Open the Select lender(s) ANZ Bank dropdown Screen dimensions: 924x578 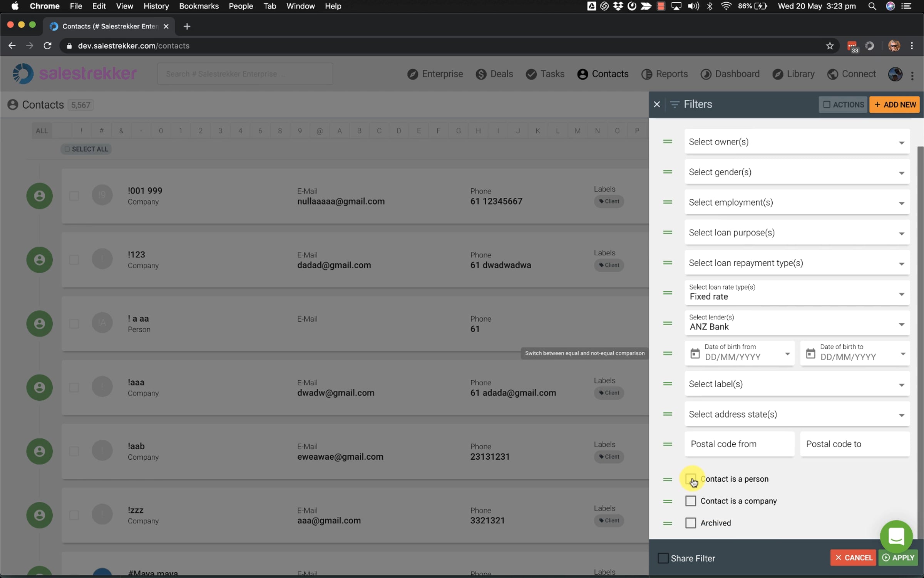(x=797, y=323)
